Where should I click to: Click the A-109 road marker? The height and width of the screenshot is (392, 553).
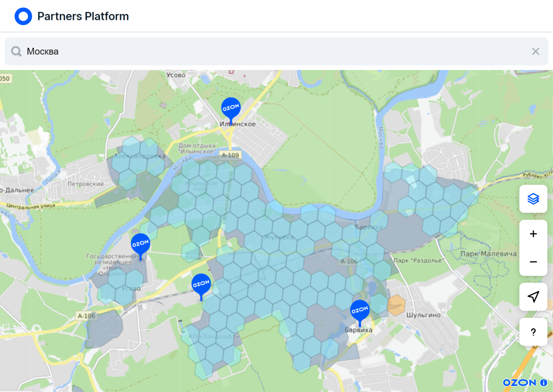(x=230, y=155)
